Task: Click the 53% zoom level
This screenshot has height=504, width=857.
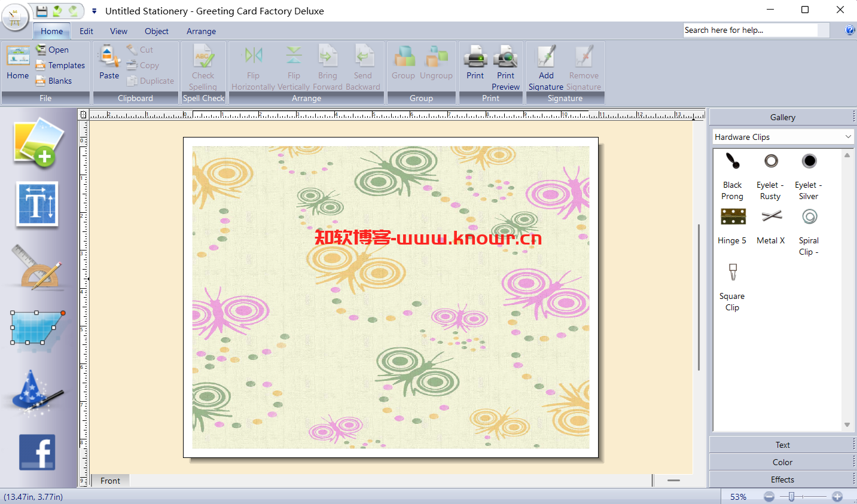Action: [739, 497]
